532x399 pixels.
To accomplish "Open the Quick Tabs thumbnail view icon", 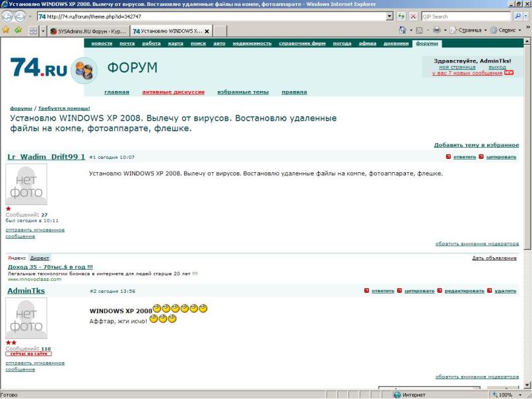I will click(33, 31).
